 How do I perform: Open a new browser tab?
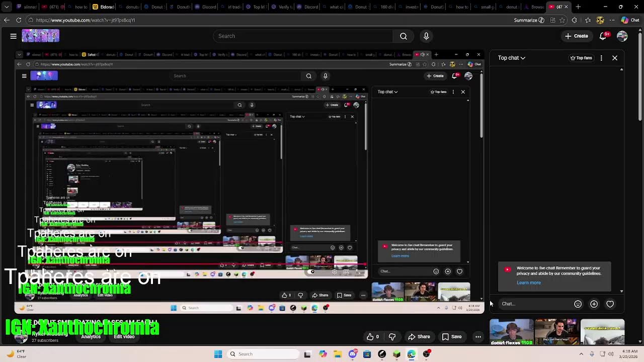[x=578, y=7]
